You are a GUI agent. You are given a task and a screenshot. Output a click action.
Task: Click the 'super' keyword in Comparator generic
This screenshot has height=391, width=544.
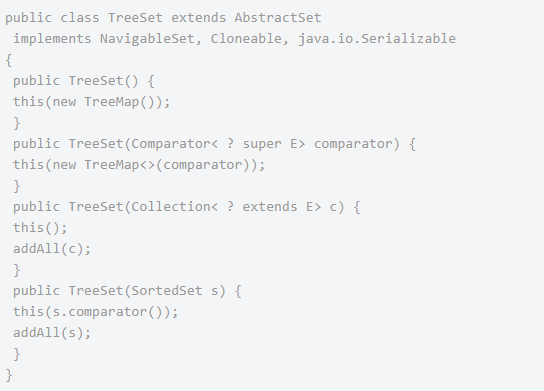(262, 144)
